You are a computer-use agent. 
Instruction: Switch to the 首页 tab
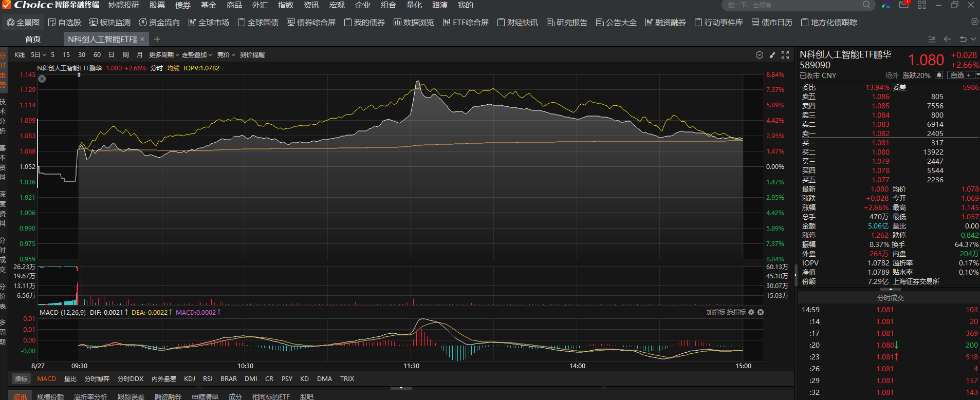(x=33, y=39)
